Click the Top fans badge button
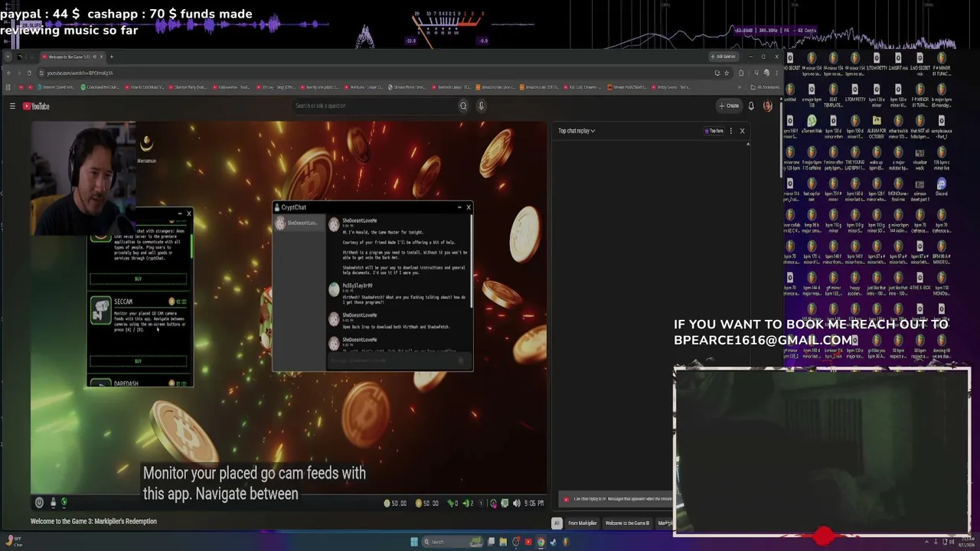Screen dimensions: 980x551 pos(714,131)
